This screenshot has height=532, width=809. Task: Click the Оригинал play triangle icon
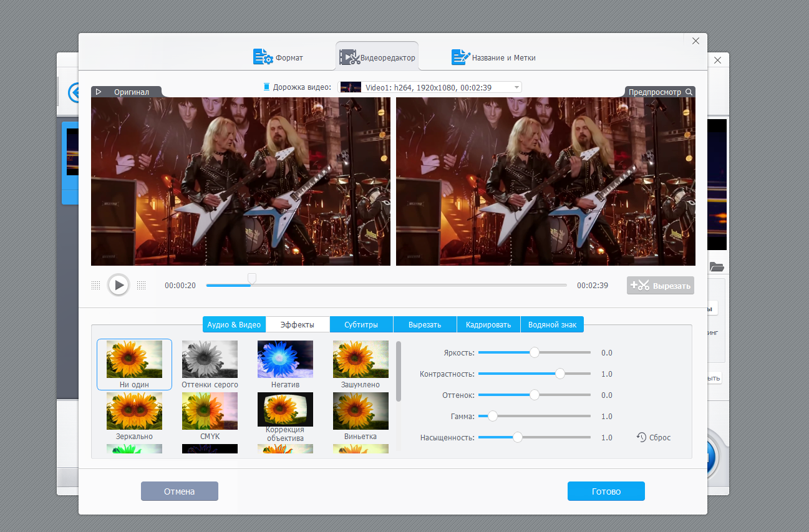99,92
